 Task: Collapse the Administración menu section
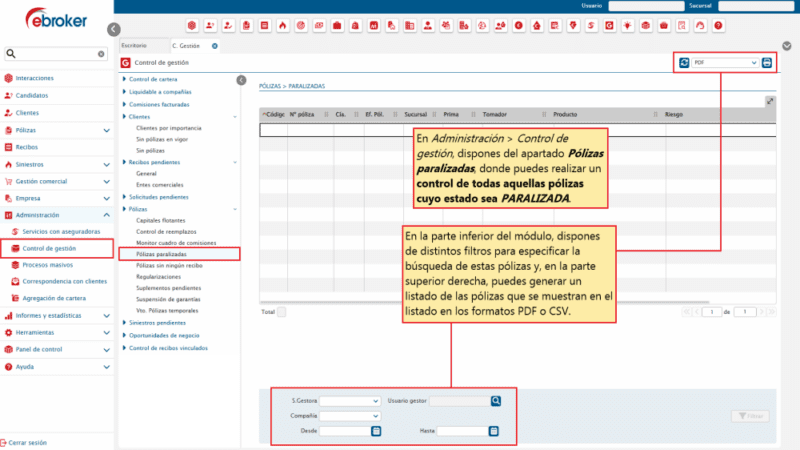107,215
